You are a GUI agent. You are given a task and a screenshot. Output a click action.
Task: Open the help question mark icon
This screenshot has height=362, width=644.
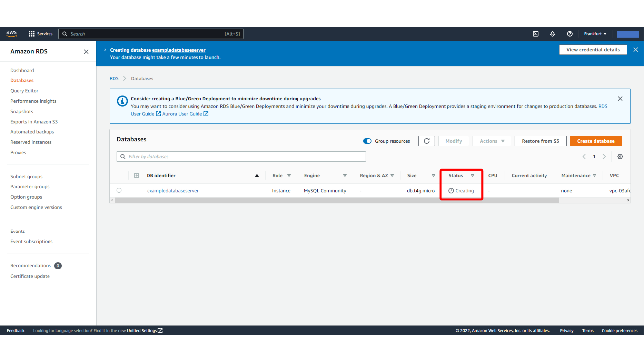(570, 34)
